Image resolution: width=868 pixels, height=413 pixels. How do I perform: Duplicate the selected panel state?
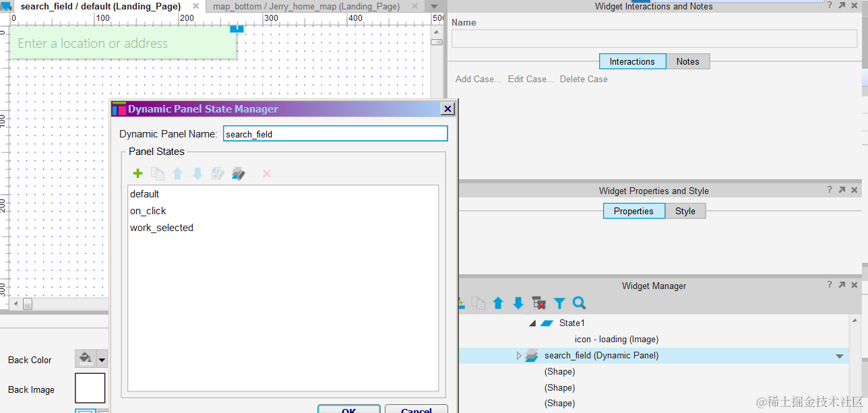coord(158,173)
